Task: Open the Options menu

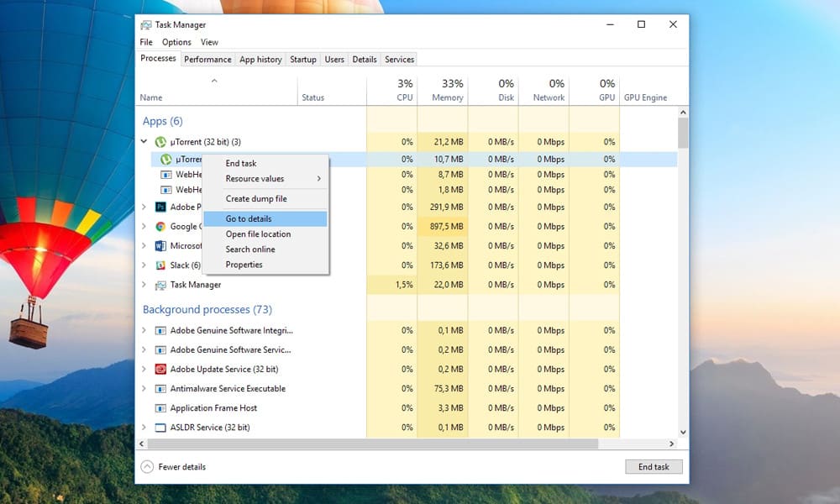Action: click(x=176, y=42)
